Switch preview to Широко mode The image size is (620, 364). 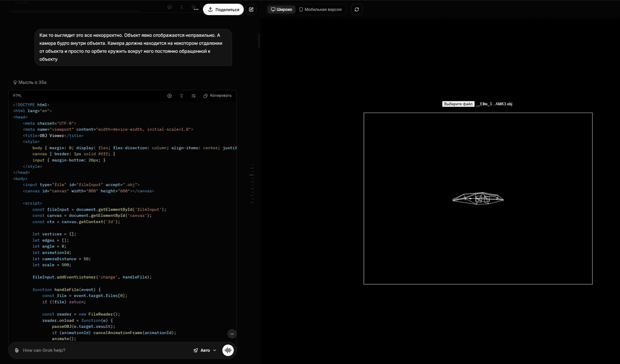tap(282, 9)
